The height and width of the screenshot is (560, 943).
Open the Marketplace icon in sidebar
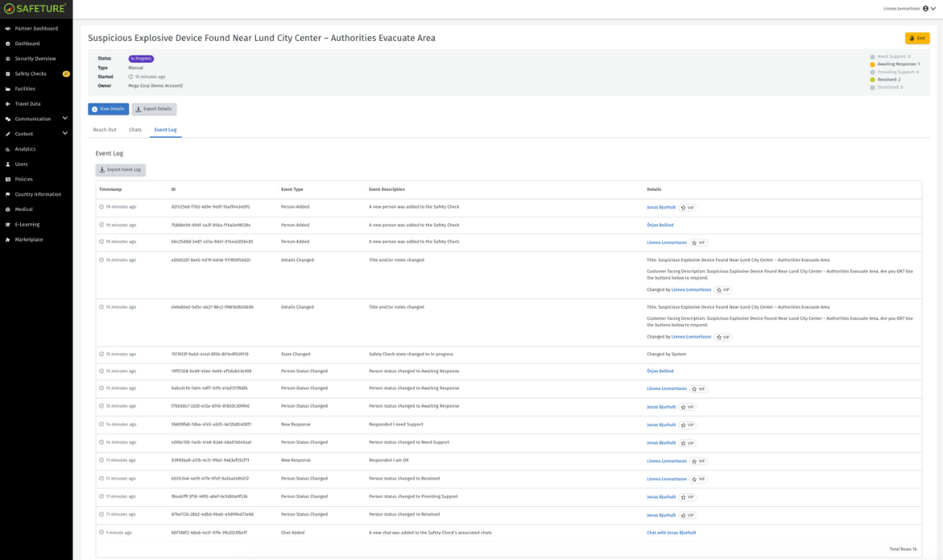(x=8, y=240)
